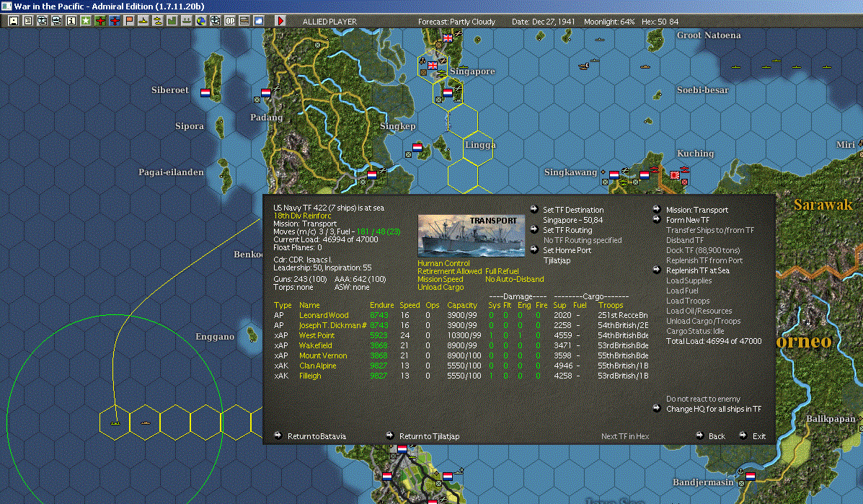The height and width of the screenshot is (504, 863).
Task: Click the Capacity column header
Action: (461, 305)
